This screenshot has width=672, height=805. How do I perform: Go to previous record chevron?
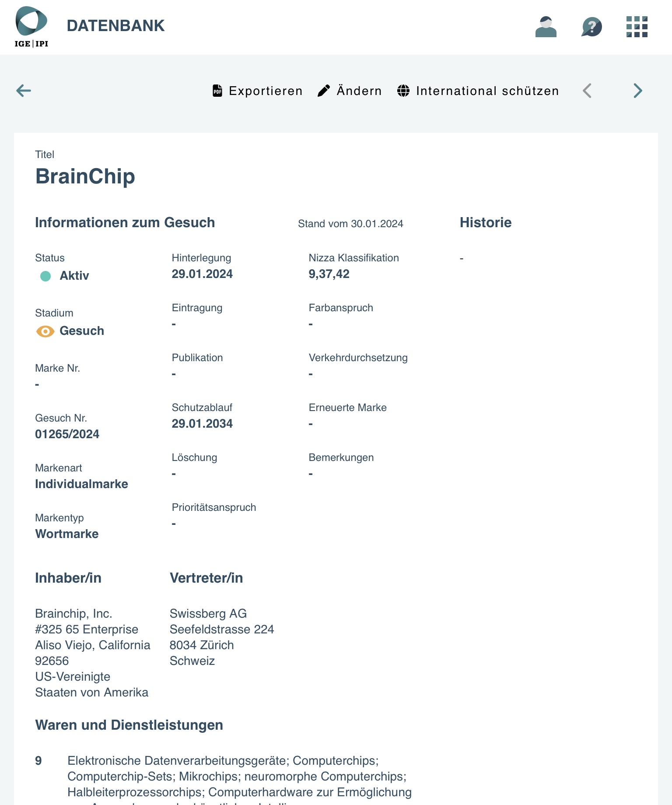coord(587,91)
